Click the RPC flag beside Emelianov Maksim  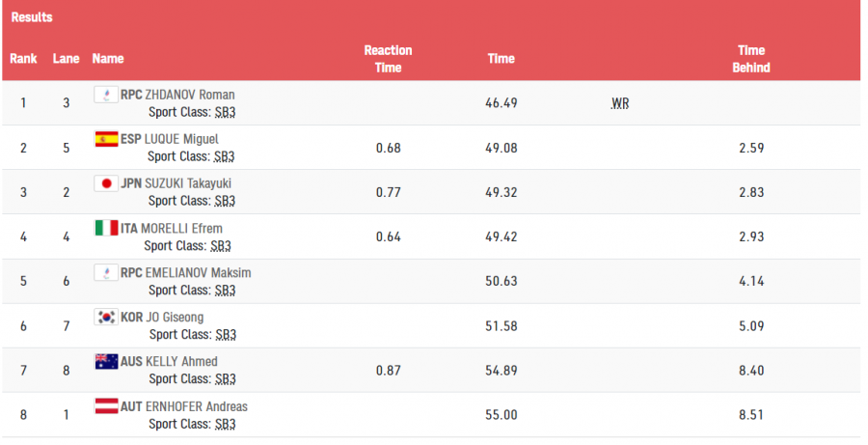105,272
